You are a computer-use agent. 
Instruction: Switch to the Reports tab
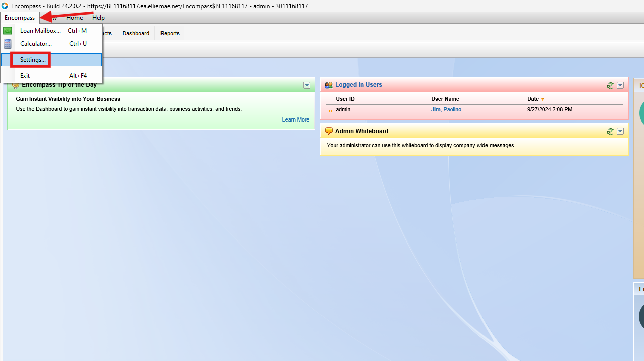[x=170, y=33]
